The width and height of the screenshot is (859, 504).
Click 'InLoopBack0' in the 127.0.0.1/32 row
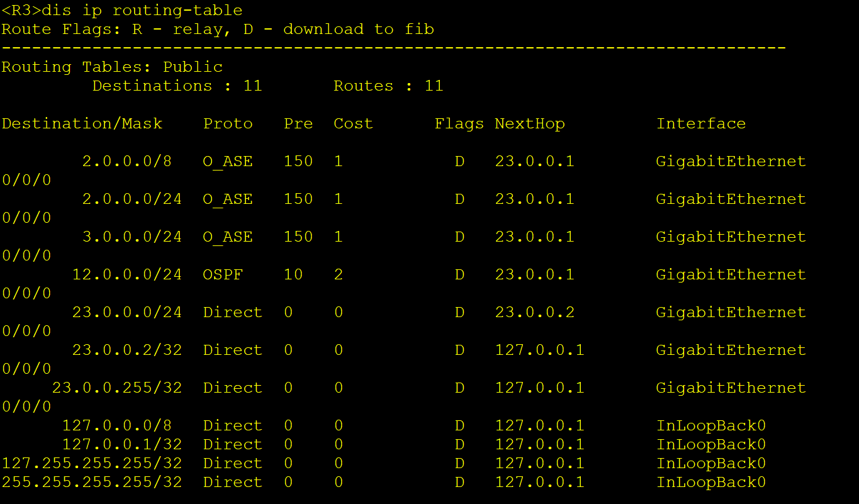click(x=711, y=445)
